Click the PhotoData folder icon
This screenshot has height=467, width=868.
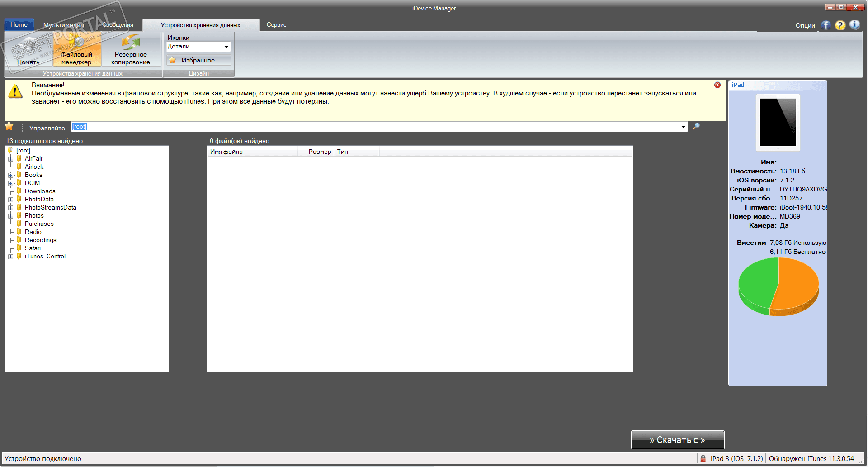tap(19, 199)
